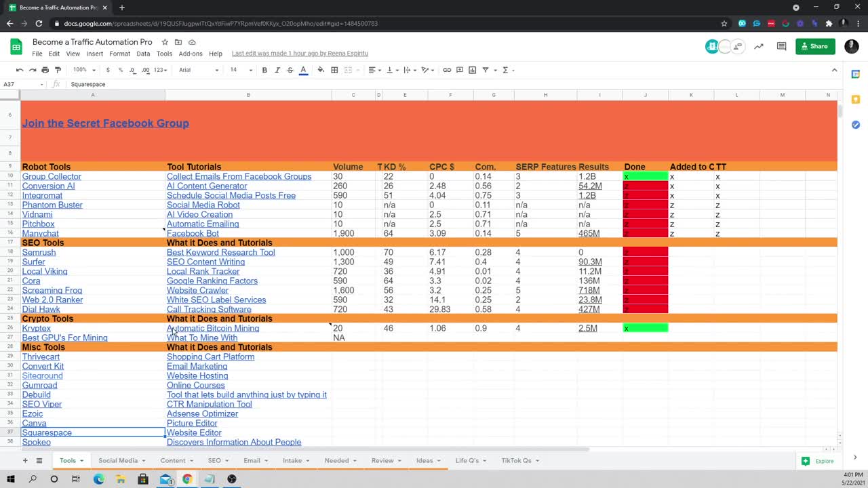Undo the last edit in Sheets toolbar

click(20, 70)
